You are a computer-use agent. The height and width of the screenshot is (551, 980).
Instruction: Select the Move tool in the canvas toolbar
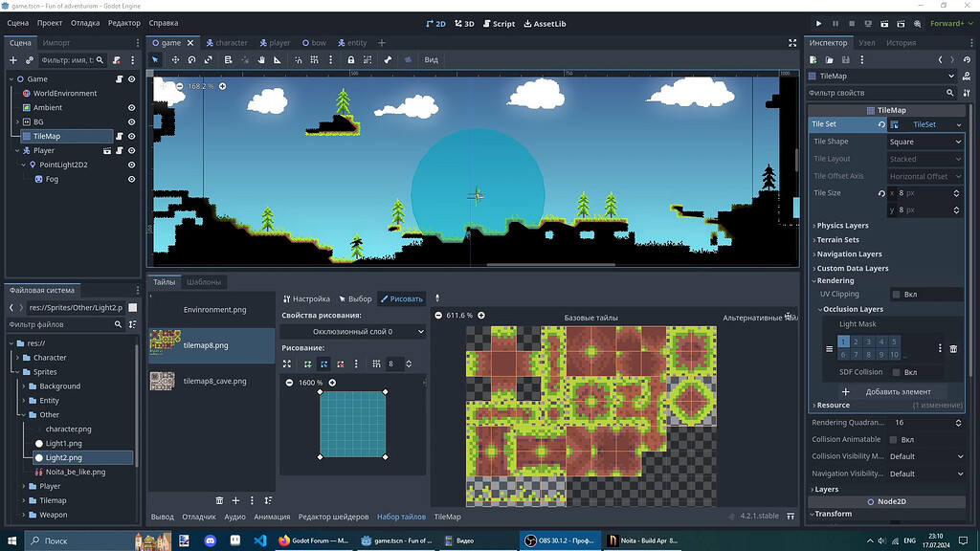point(175,59)
